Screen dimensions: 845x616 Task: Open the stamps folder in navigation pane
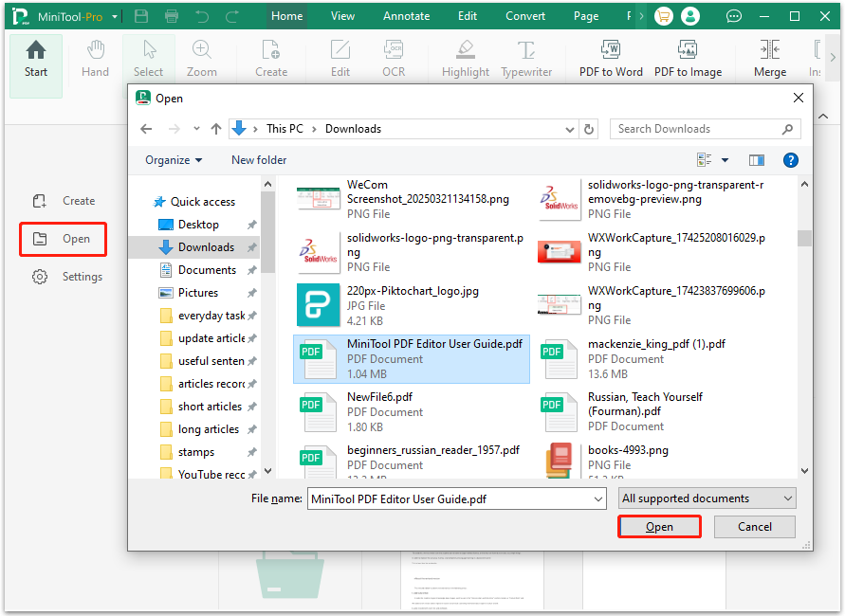[187, 452]
